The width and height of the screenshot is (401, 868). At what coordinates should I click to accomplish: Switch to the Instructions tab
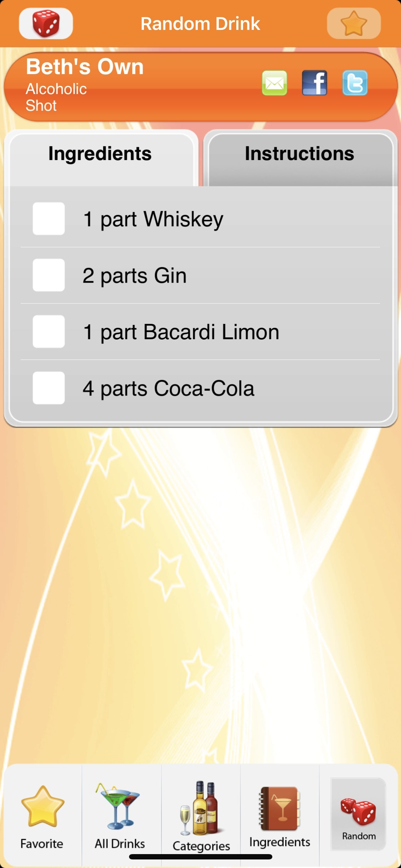click(299, 154)
